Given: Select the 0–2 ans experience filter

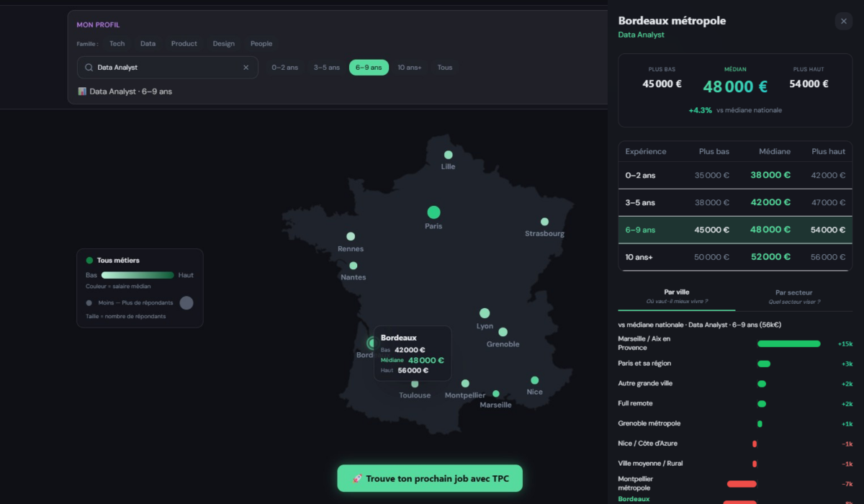Looking at the screenshot, I should pos(284,68).
